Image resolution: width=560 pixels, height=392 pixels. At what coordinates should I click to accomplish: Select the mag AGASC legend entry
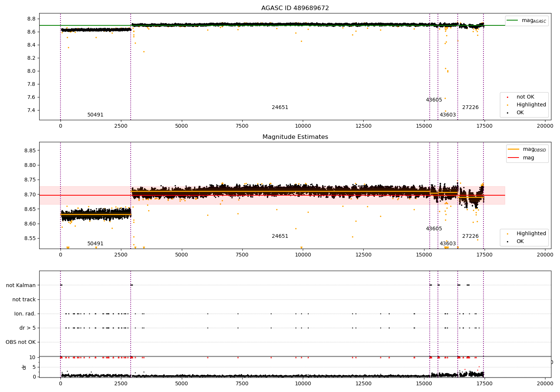click(527, 21)
